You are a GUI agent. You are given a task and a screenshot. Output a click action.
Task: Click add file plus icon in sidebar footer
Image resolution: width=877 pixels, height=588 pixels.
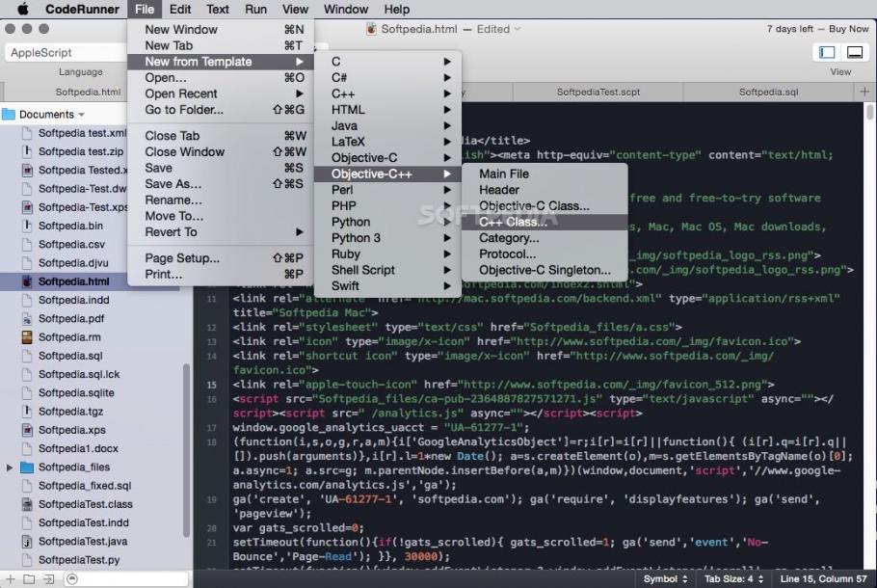[x=10, y=579]
